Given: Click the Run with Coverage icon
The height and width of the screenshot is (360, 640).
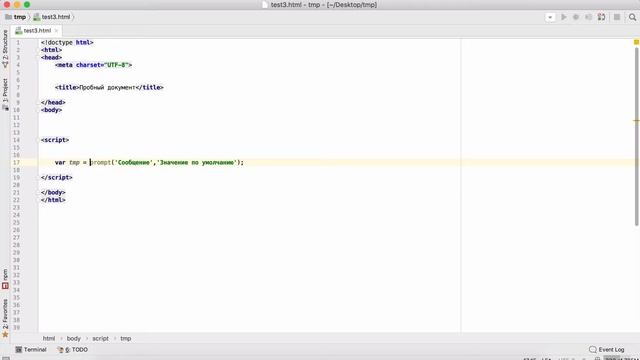Looking at the screenshot, I should coord(589,17).
